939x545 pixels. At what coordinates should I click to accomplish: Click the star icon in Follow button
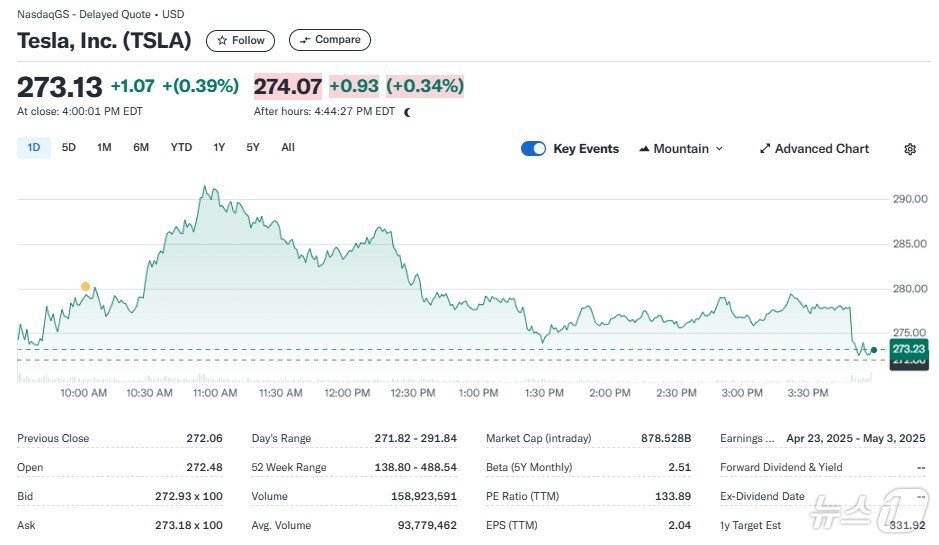(222, 41)
